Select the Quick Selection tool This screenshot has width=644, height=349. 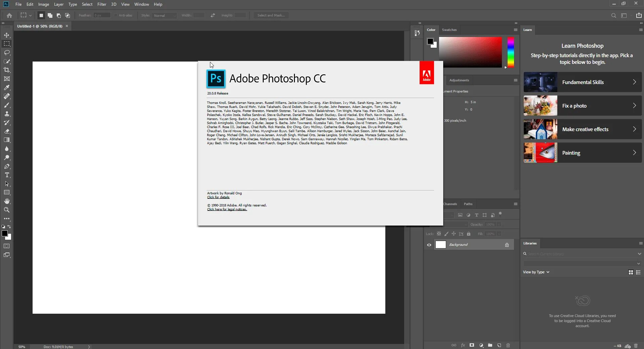click(7, 61)
